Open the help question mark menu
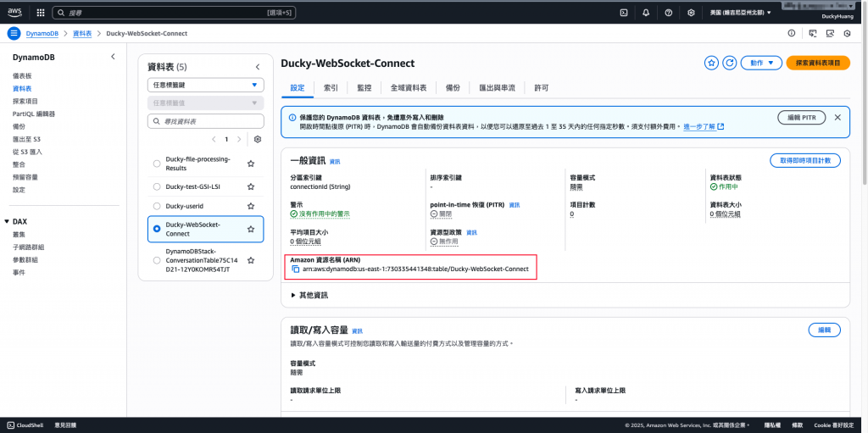The height and width of the screenshot is (433, 868). click(x=669, y=12)
